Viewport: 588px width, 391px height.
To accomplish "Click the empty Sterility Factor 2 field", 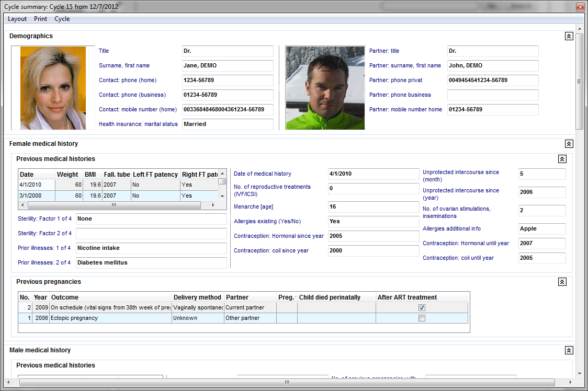I will pyautogui.click(x=151, y=234).
